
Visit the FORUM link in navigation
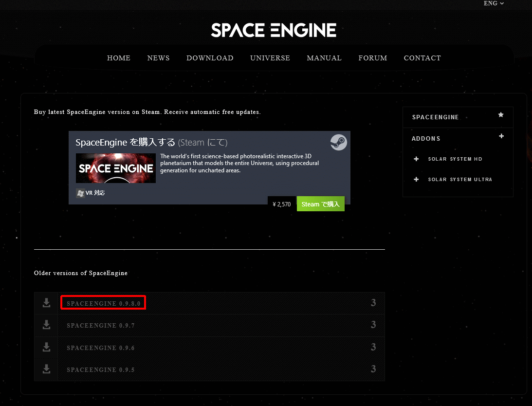(372, 58)
